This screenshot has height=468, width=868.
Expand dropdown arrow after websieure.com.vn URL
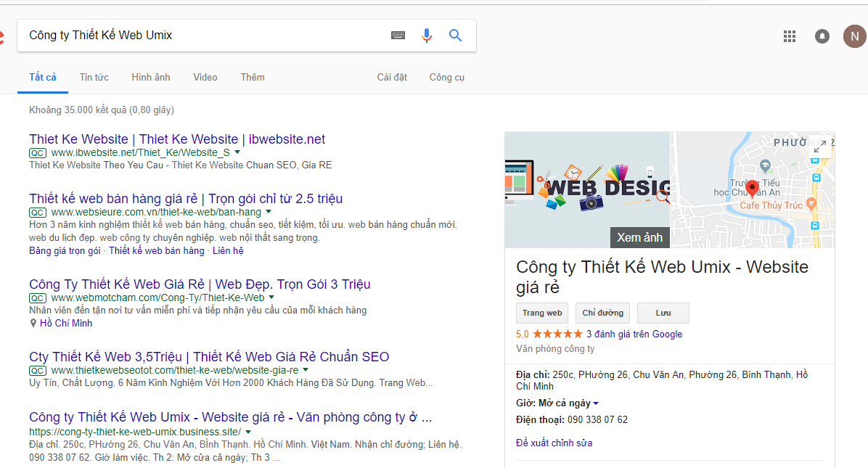point(269,212)
